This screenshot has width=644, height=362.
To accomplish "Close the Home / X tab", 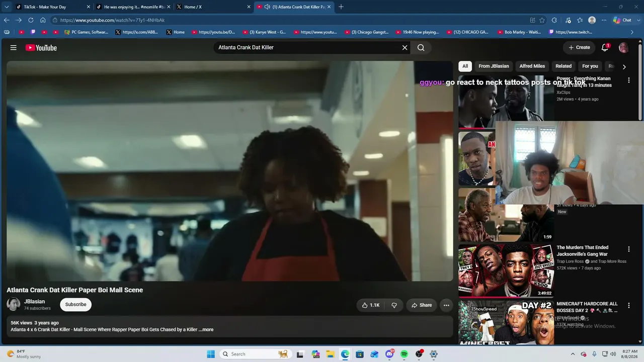I will point(249,7).
